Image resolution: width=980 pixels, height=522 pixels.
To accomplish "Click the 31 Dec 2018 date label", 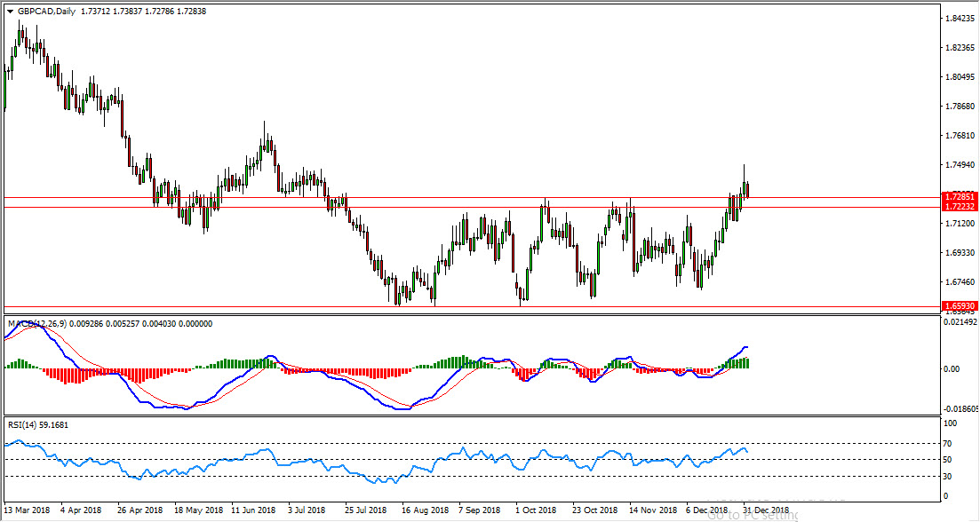I will pos(766,510).
